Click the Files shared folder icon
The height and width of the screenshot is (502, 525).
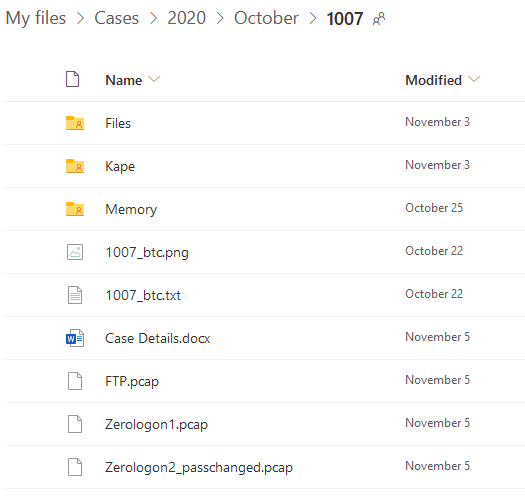tap(75, 123)
